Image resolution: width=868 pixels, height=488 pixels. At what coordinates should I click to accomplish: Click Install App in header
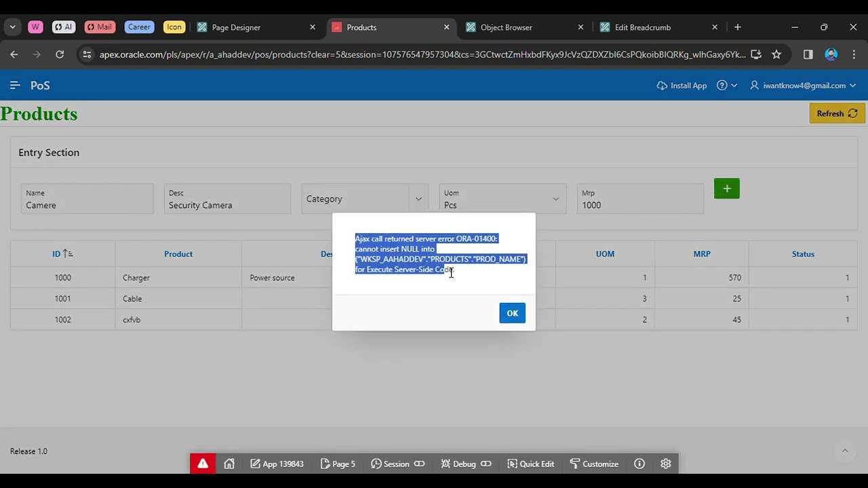pos(682,85)
